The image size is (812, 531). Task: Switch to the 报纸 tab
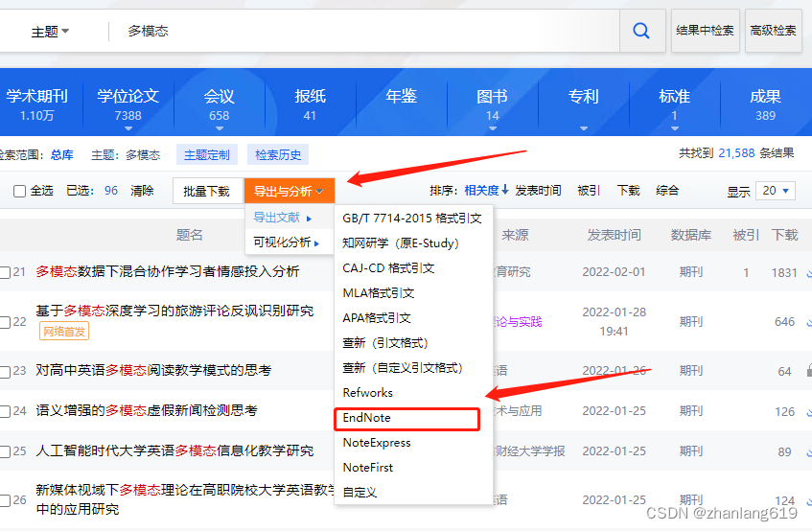coord(310,104)
